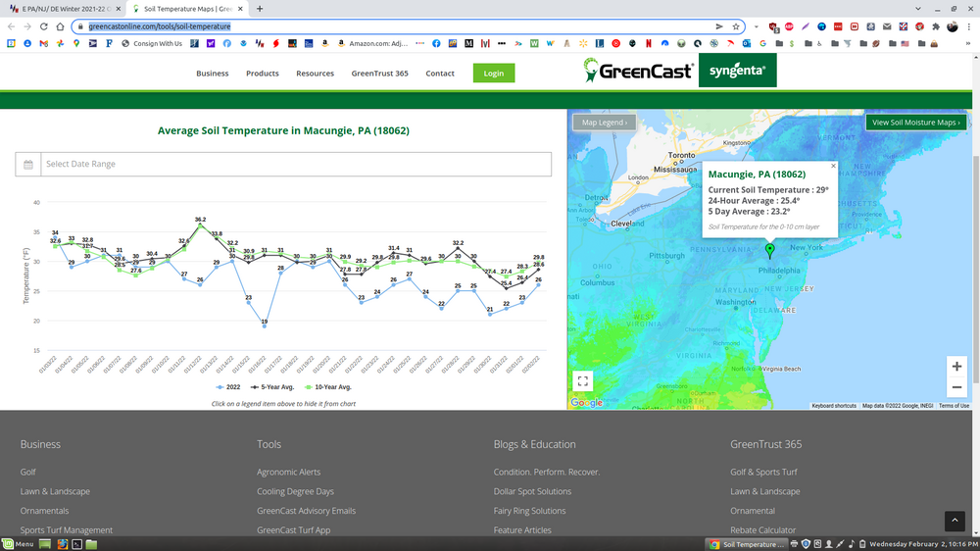980x551 pixels.
Task: Reload the page with browser refresh
Action: click(x=44, y=26)
